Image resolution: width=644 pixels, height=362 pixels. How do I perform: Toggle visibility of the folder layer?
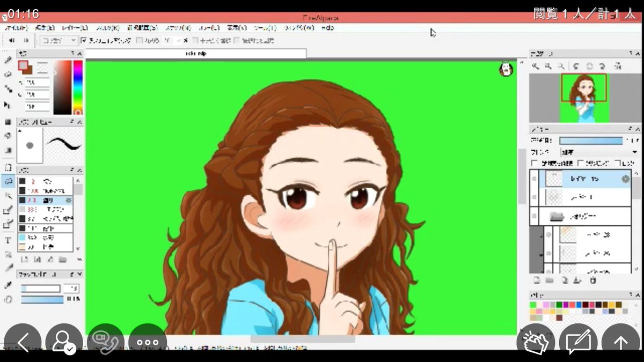click(535, 217)
